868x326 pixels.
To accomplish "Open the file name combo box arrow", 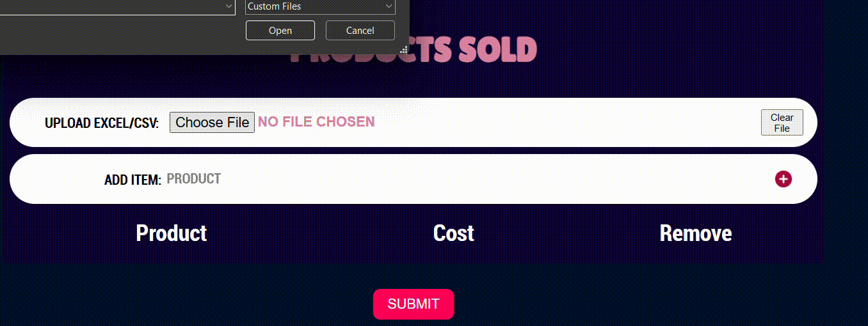I will 229,6.
